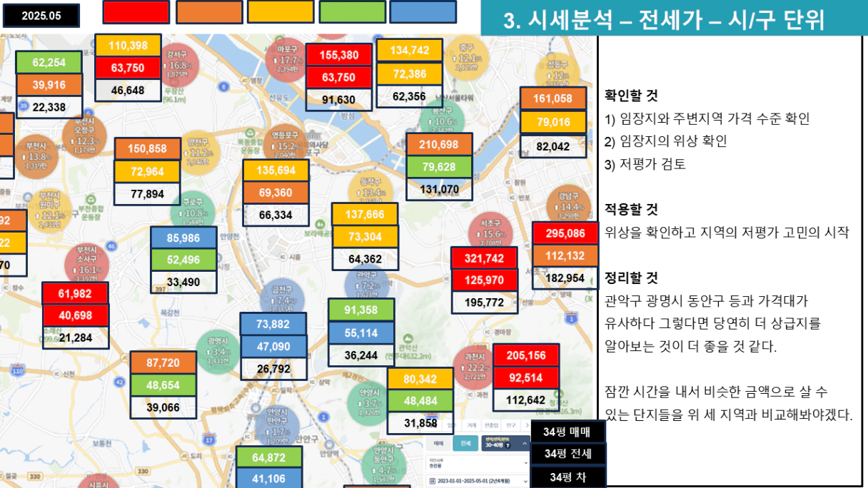Click the 정리할 것 heading
Viewport: 868px width, 488px height.
pyautogui.click(x=632, y=278)
